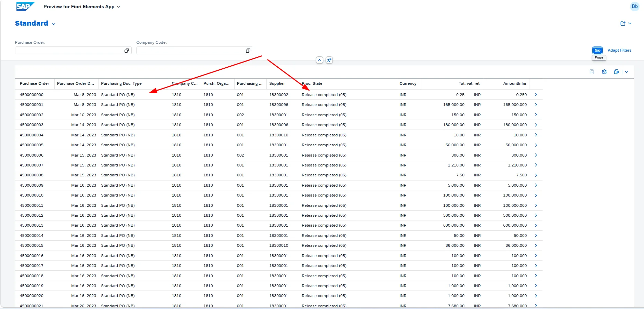This screenshot has width=644, height=309.
Task: Open value help for Company Code field
Action: click(x=248, y=51)
